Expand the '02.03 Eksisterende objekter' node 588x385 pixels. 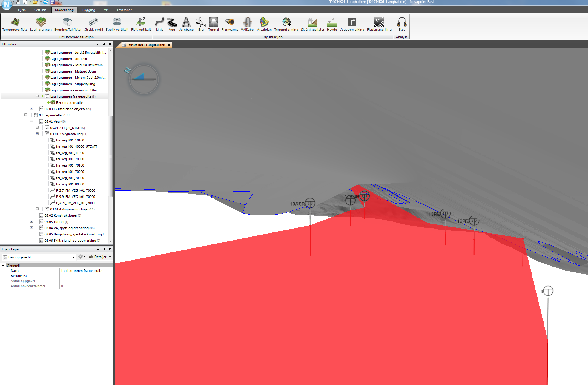click(32, 109)
